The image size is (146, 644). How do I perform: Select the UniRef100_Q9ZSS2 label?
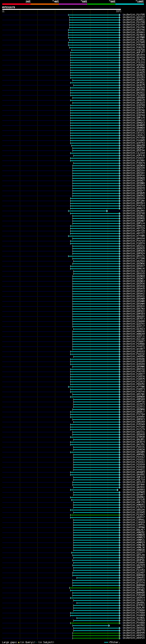pyautogui.click(x=133, y=246)
